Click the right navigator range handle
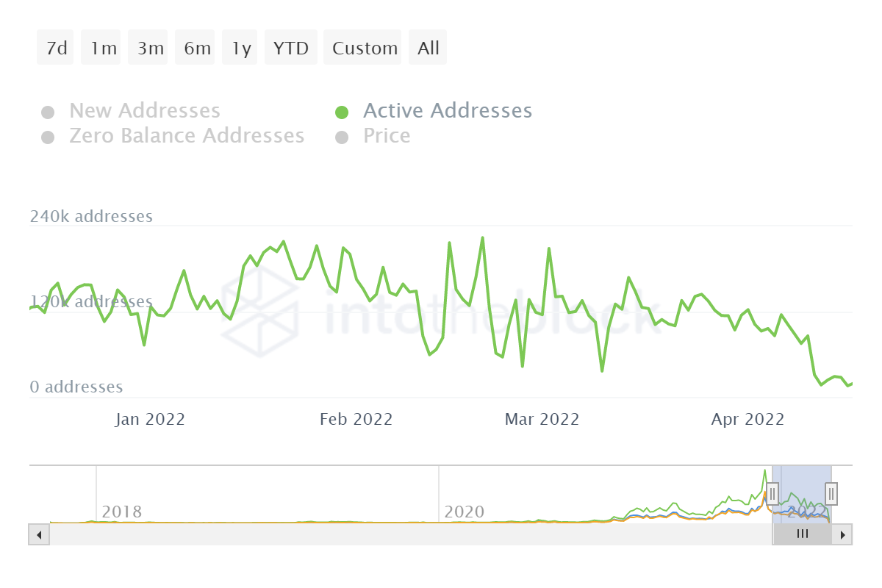This screenshot has width=882, height=588. [x=831, y=492]
